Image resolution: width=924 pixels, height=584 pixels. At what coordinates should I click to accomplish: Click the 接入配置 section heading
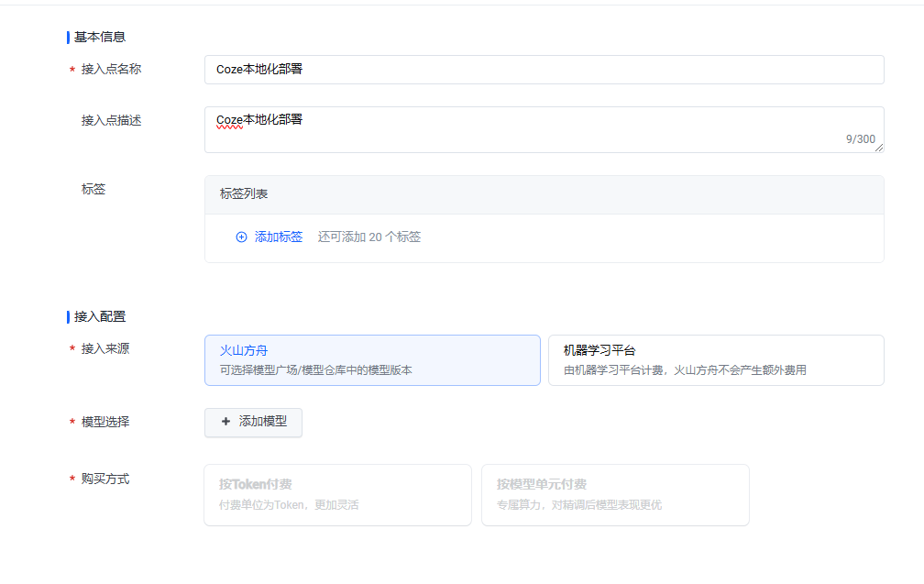[x=100, y=317]
